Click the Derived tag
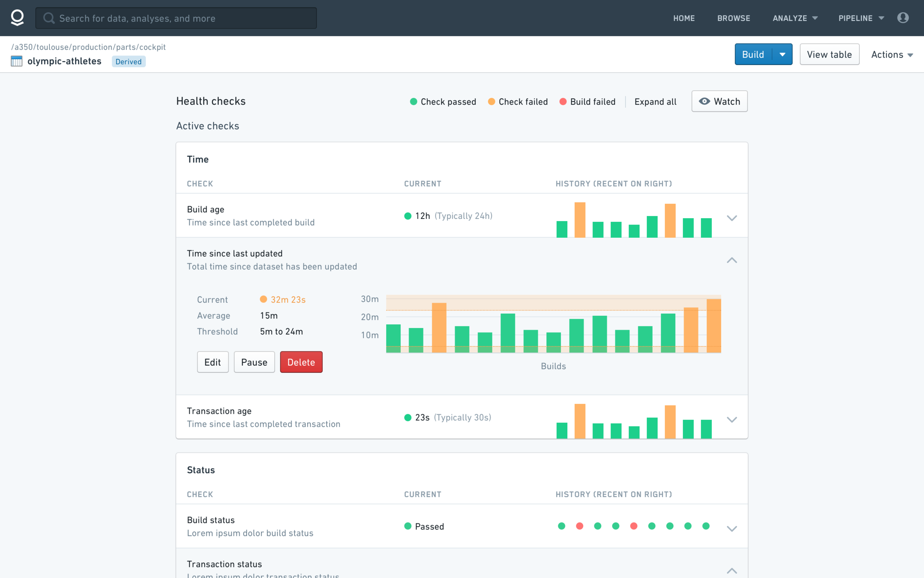 [128, 61]
